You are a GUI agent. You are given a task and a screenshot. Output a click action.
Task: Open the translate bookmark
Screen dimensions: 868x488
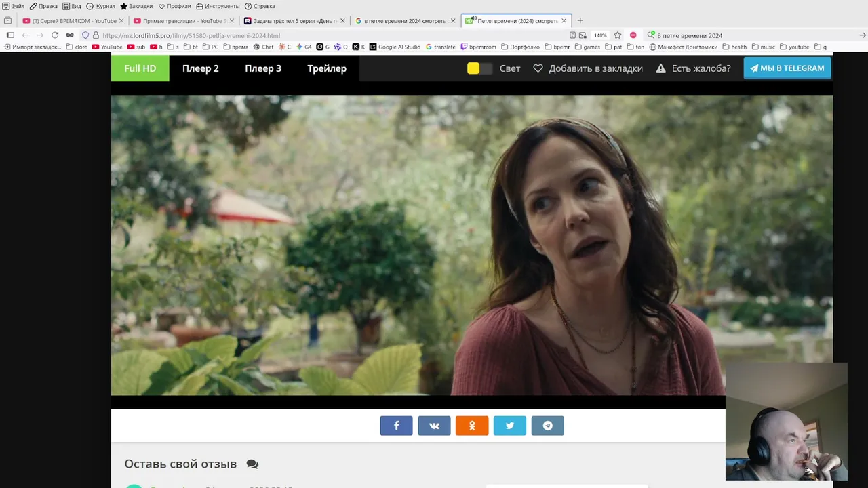[441, 47]
